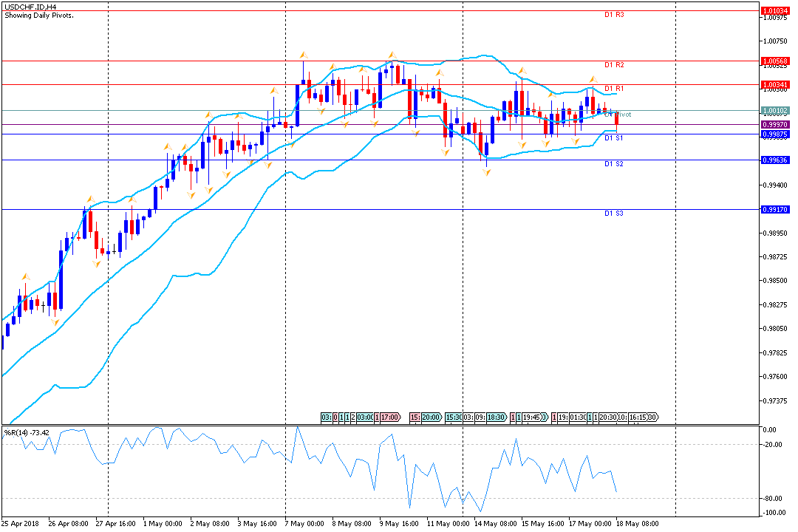Click the red 1.00568 price tag

[x=776, y=61]
